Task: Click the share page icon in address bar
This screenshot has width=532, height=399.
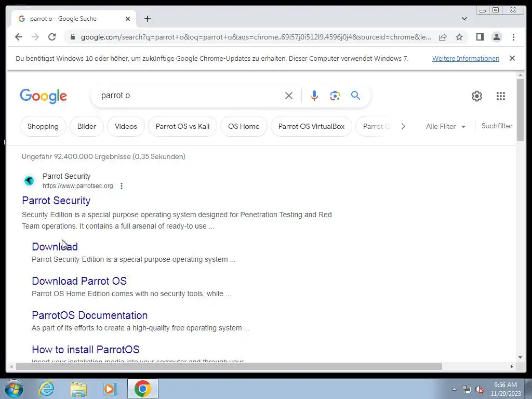Action: click(x=443, y=37)
